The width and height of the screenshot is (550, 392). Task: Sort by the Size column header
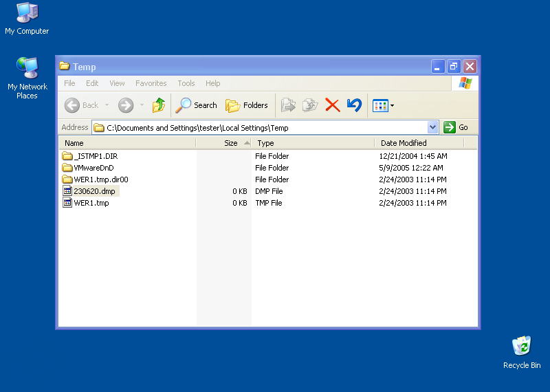pos(223,143)
